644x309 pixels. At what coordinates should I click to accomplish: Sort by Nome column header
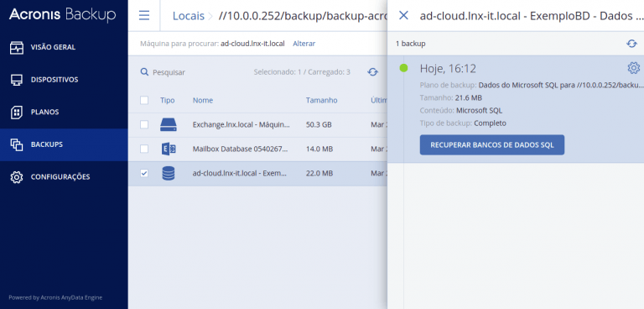coord(203,100)
